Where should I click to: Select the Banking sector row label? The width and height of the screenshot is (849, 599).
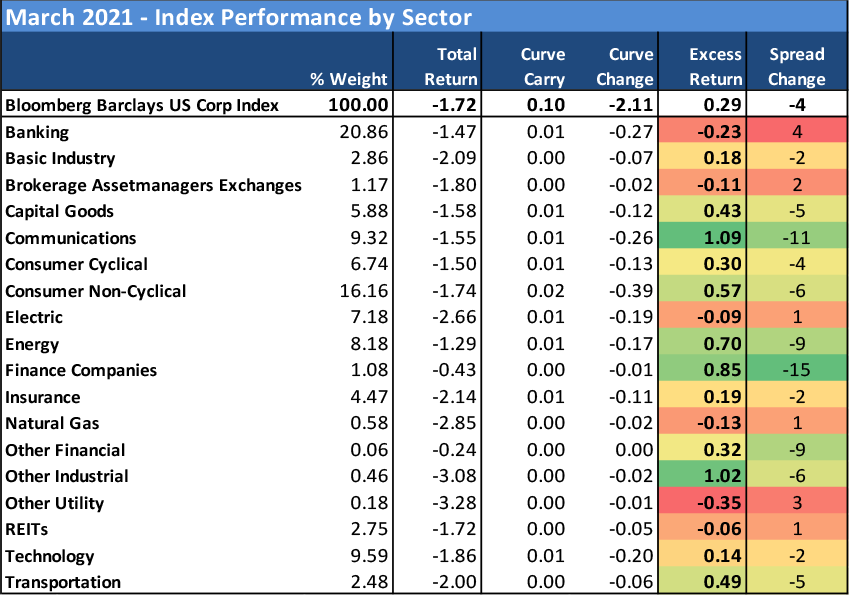[x=39, y=131]
